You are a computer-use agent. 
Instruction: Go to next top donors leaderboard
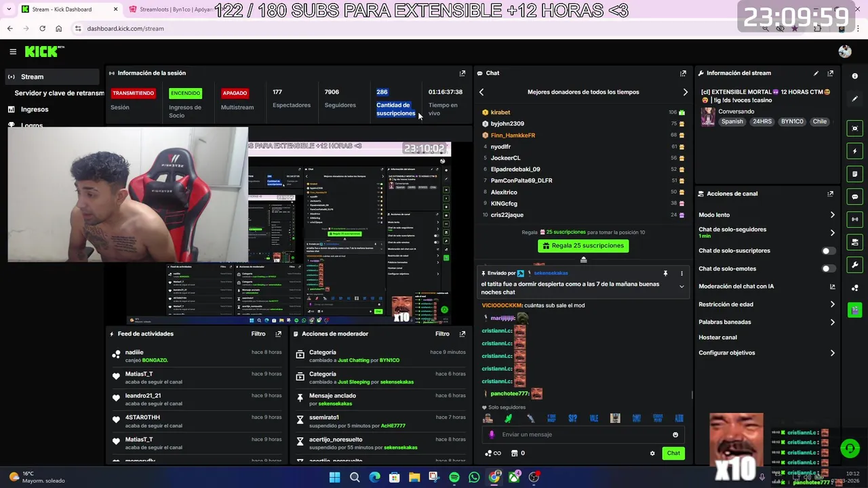685,92
